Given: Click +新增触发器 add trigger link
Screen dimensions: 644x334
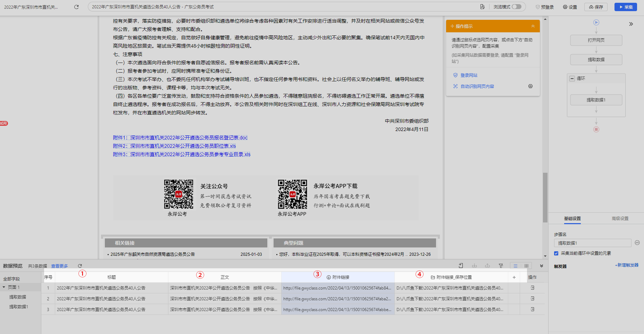Looking at the screenshot, I should (627, 265).
